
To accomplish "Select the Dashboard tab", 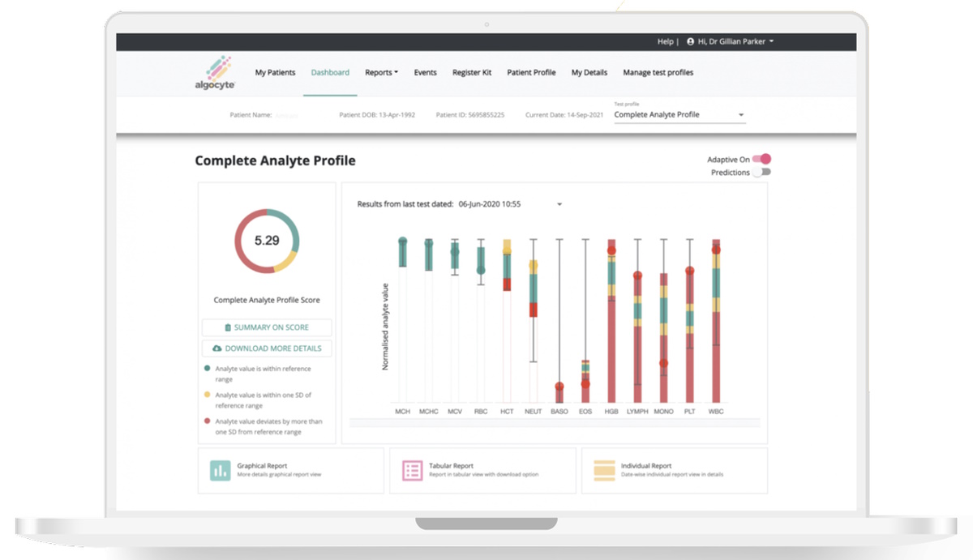I will 330,72.
